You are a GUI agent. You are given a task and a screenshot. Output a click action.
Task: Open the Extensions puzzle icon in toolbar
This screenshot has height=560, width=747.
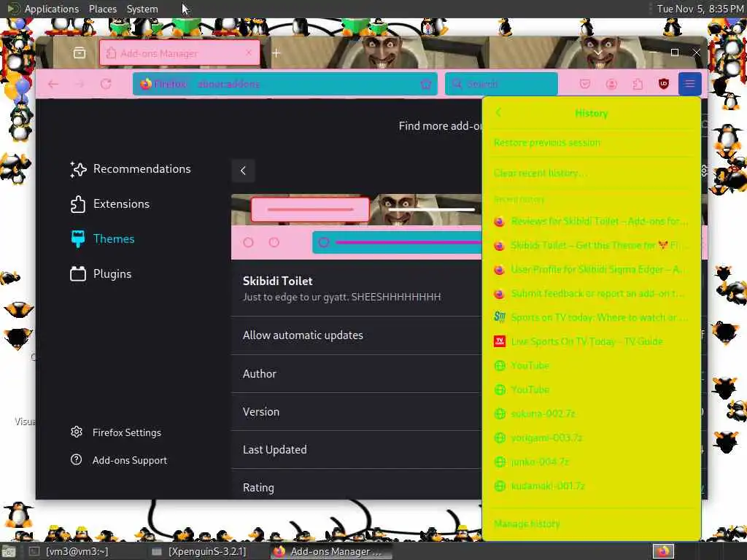(638, 85)
